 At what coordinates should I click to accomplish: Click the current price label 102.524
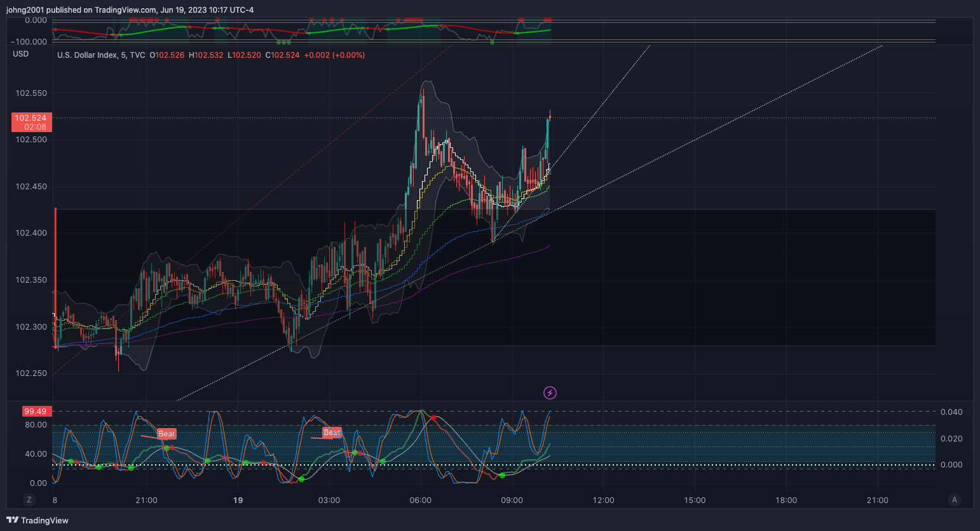click(31, 118)
